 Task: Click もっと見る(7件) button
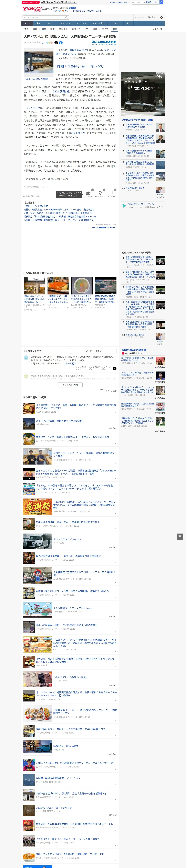click(x=70, y=385)
